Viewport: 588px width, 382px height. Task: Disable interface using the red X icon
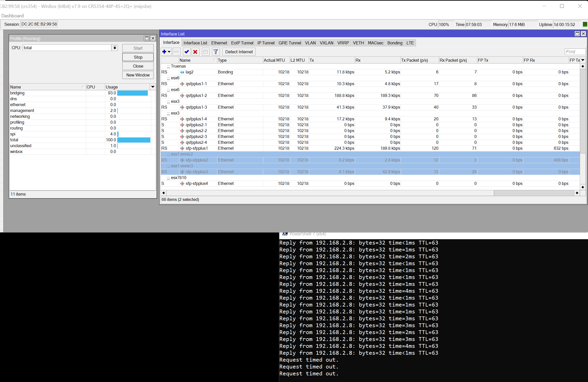(x=195, y=52)
